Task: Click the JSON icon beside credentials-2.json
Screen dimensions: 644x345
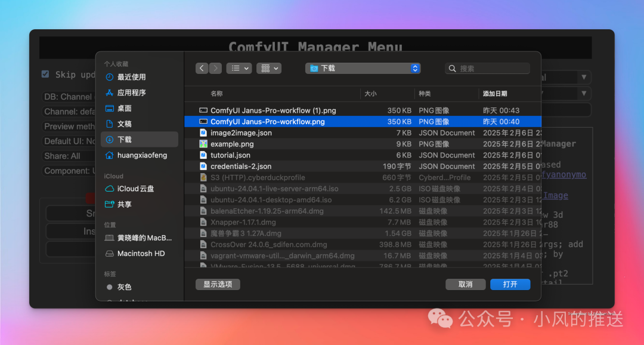Action: (x=203, y=166)
